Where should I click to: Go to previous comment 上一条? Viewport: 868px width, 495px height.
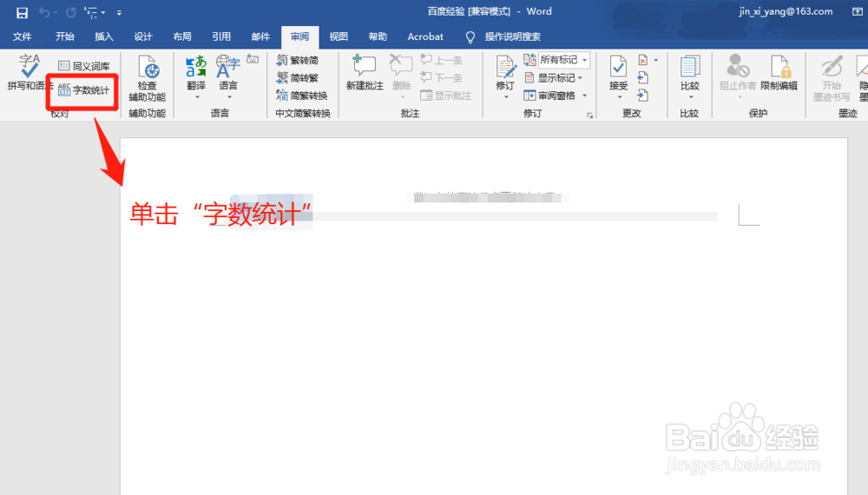coord(442,60)
